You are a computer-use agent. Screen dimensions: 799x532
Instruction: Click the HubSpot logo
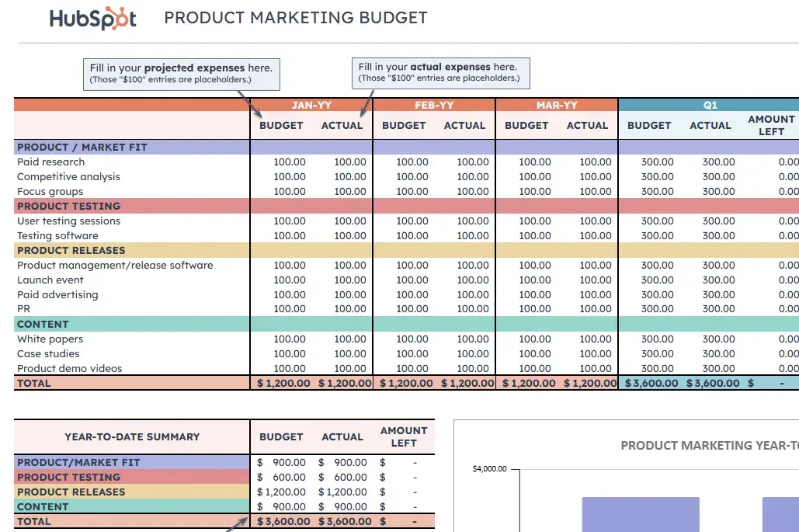tap(92, 17)
